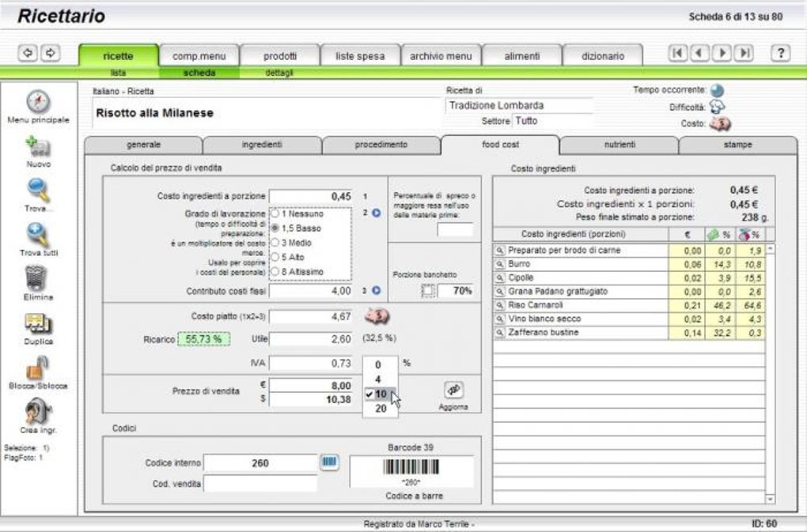Open the ricette main tab
The width and height of the screenshot is (807, 532).
(x=119, y=56)
